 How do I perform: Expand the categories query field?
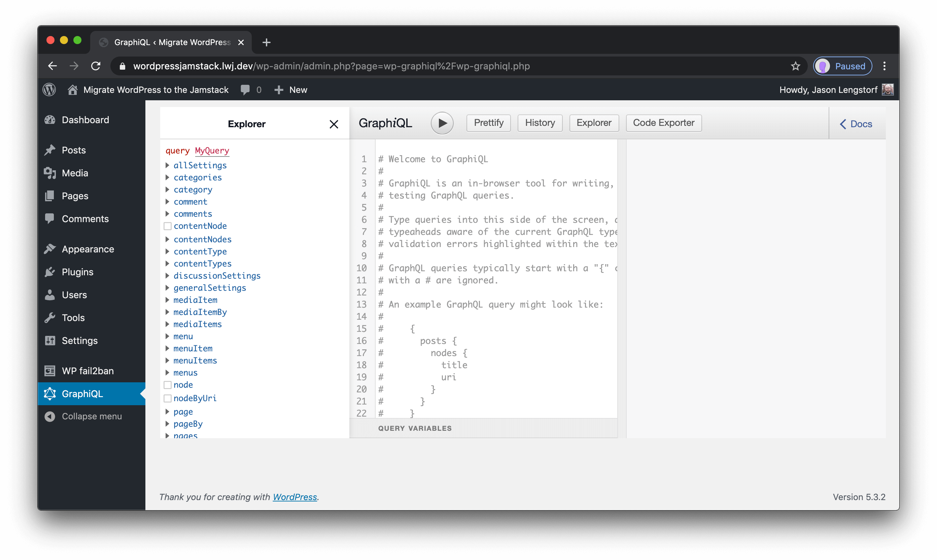click(x=167, y=177)
